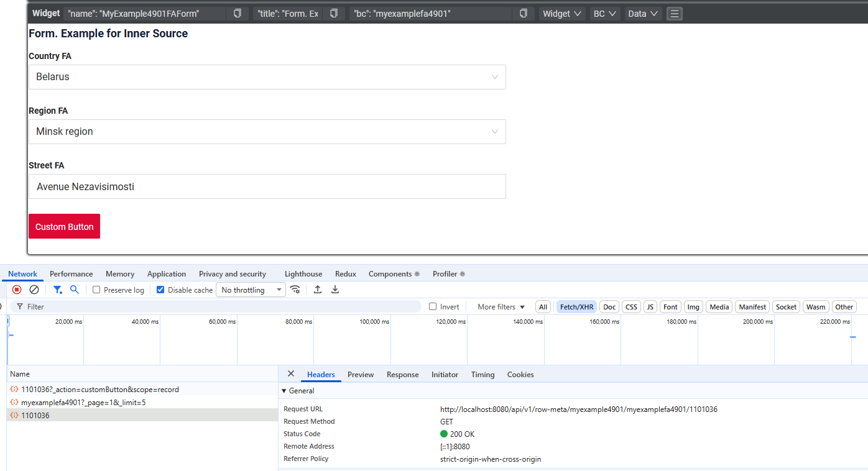Close the request details panel

tap(290, 374)
